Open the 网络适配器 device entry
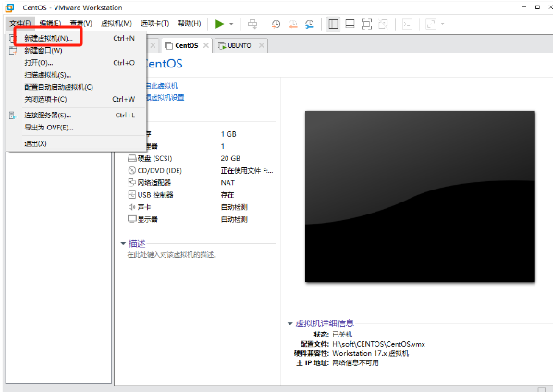The height and width of the screenshot is (392, 553). click(x=154, y=183)
